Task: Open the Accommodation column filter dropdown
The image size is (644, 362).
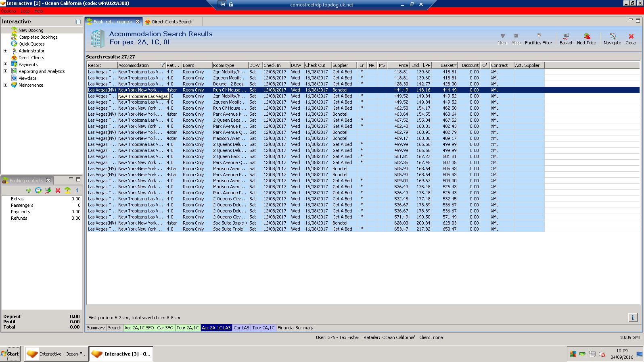Action: (x=162, y=65)
